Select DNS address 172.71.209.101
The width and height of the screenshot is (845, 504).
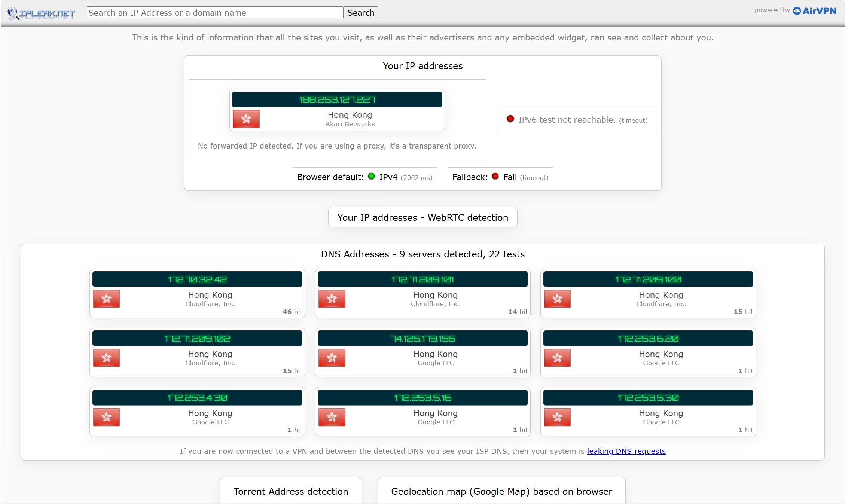click(x=422, y=279)
